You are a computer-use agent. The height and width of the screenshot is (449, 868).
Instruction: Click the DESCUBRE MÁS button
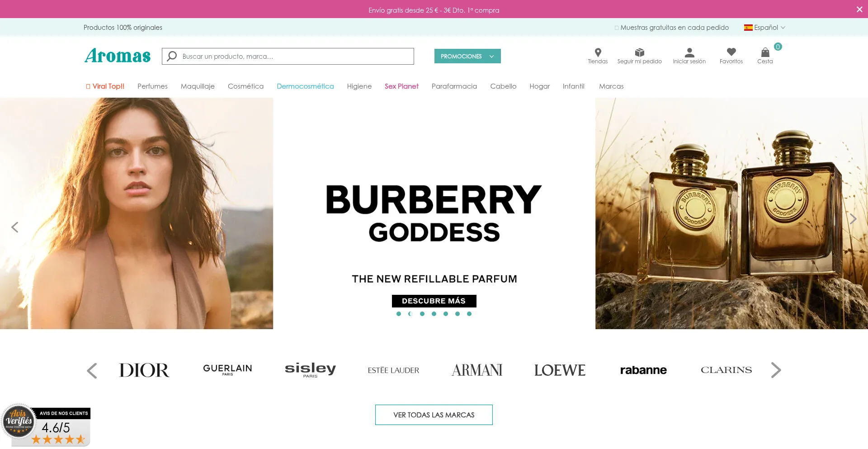[434, 301]
